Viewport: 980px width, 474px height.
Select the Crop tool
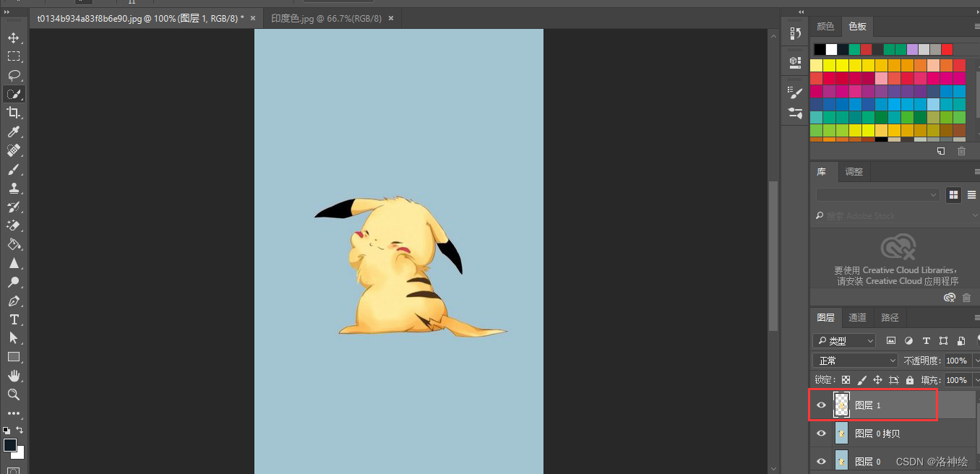(14, 112)
